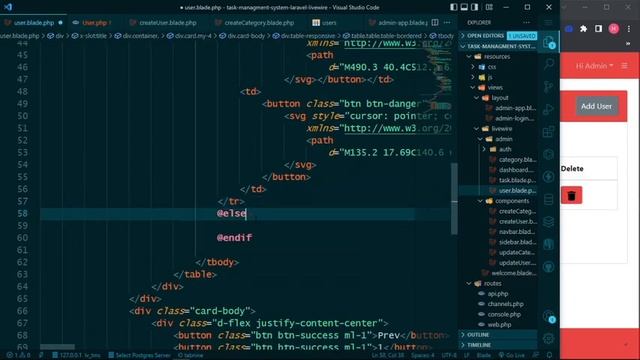
Task: Switch to the user.blade.php tab
Action: click(33, 22)
